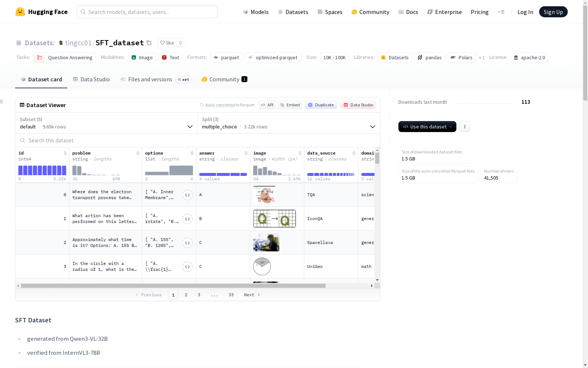The width and height of the screenshot is (588, 368).
Task: Click the Duplicate button
Action: coord(321,105)
